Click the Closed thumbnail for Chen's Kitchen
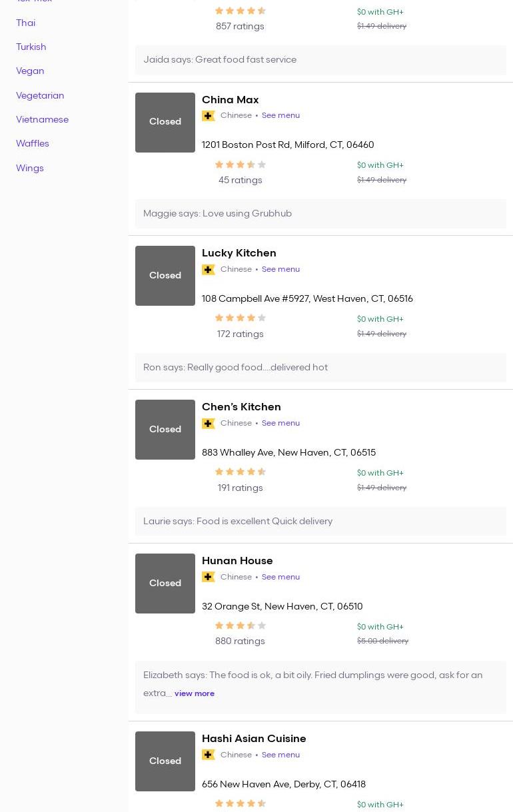 tap(165, 430)
